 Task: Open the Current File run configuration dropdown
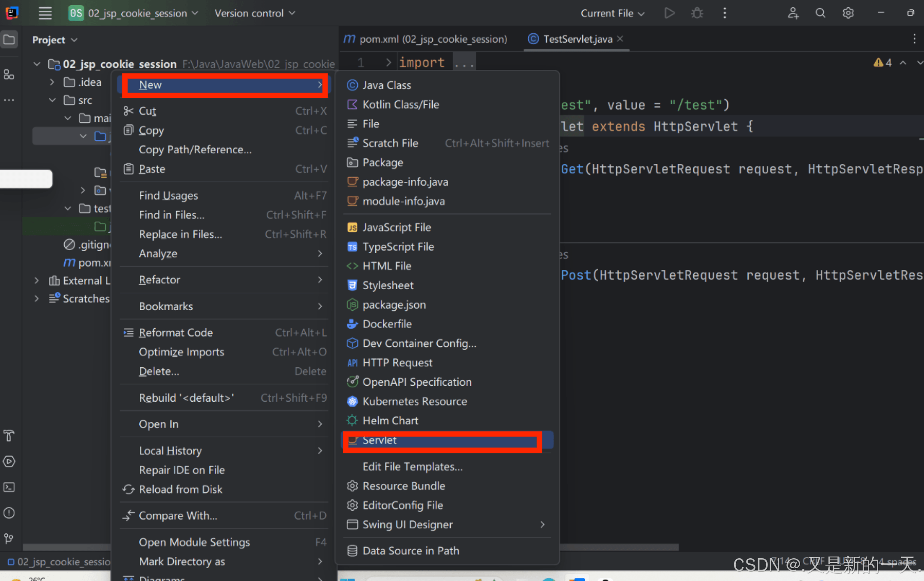pos(612,13)
